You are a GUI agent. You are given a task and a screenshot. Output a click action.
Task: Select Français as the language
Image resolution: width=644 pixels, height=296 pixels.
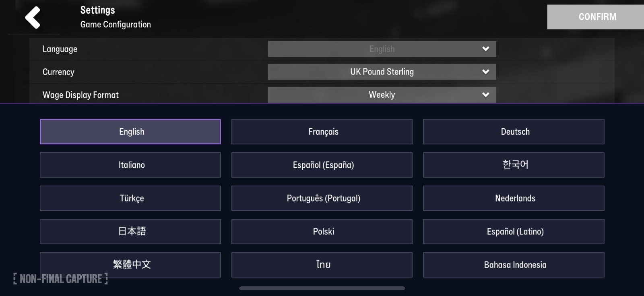pyautogui.click(x=322, y=132)
